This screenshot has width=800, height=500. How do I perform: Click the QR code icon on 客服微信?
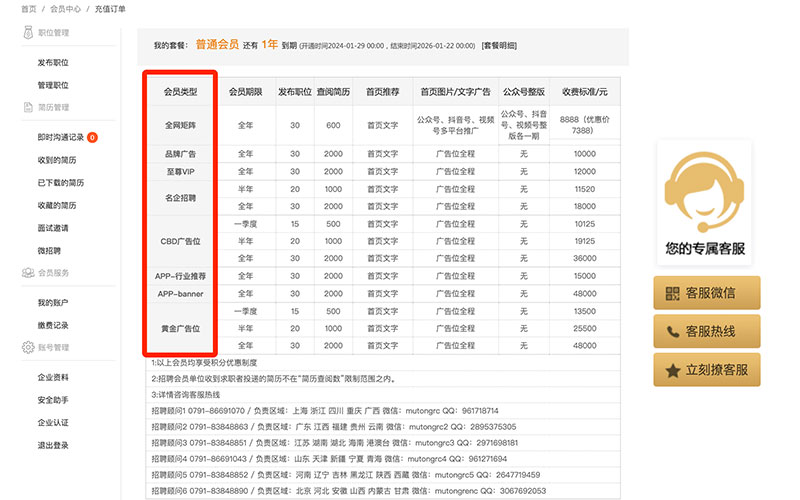point(672,293)
